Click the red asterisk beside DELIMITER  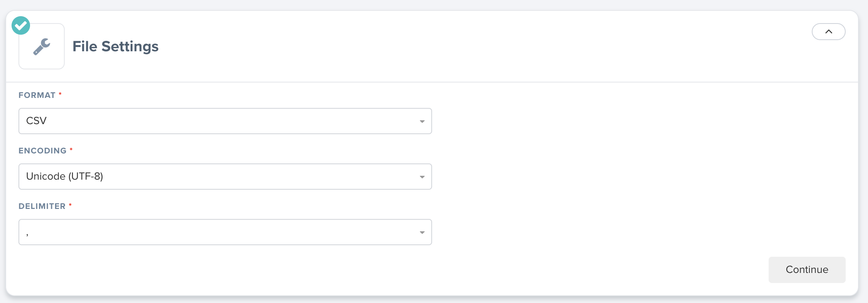pos(70,205)
